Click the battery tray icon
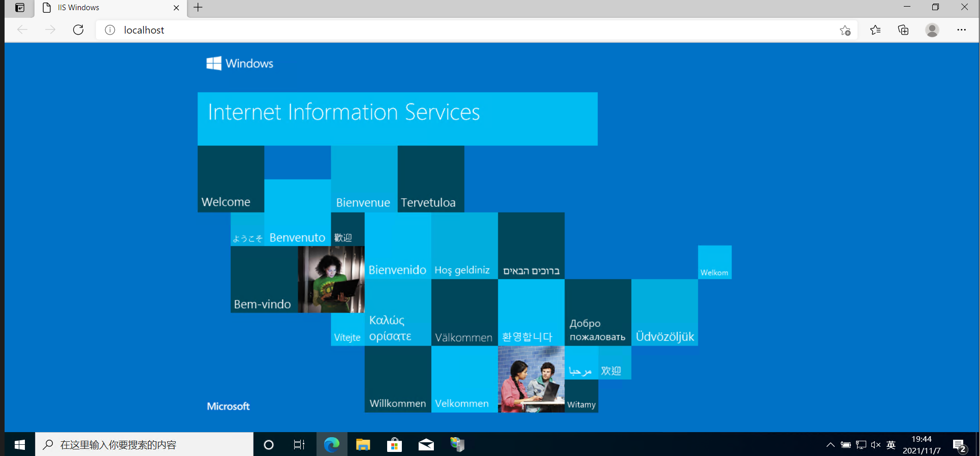980x456 pixels. click(x=846, y=445)
